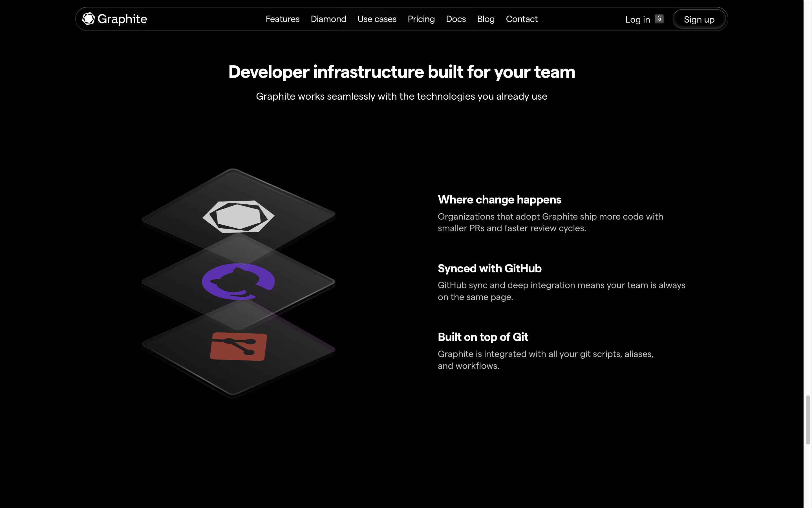Viewport: 812px width, 508px height.
Task: Click the red Git logo layer icon
Action: coord(239,346)
